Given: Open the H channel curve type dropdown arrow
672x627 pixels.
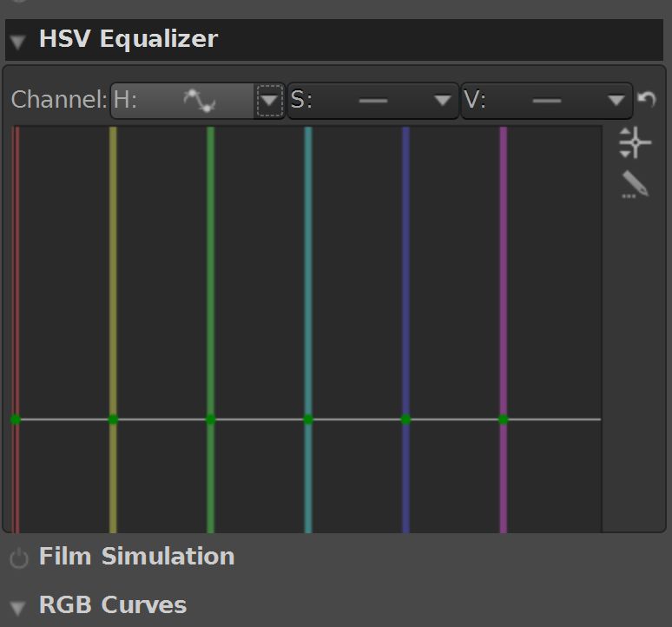Looking at the screenshot, I should pyautogui.click(x=270, y=101).
